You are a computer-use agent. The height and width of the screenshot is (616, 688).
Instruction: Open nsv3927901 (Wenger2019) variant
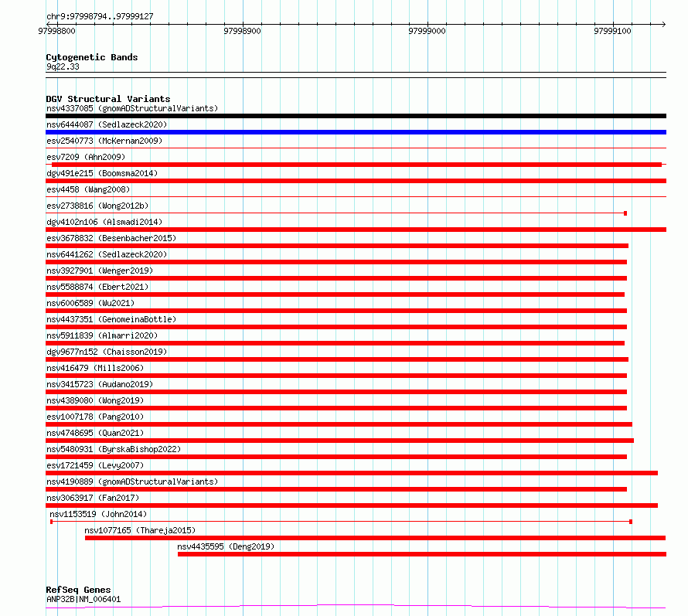click(100, 271)
